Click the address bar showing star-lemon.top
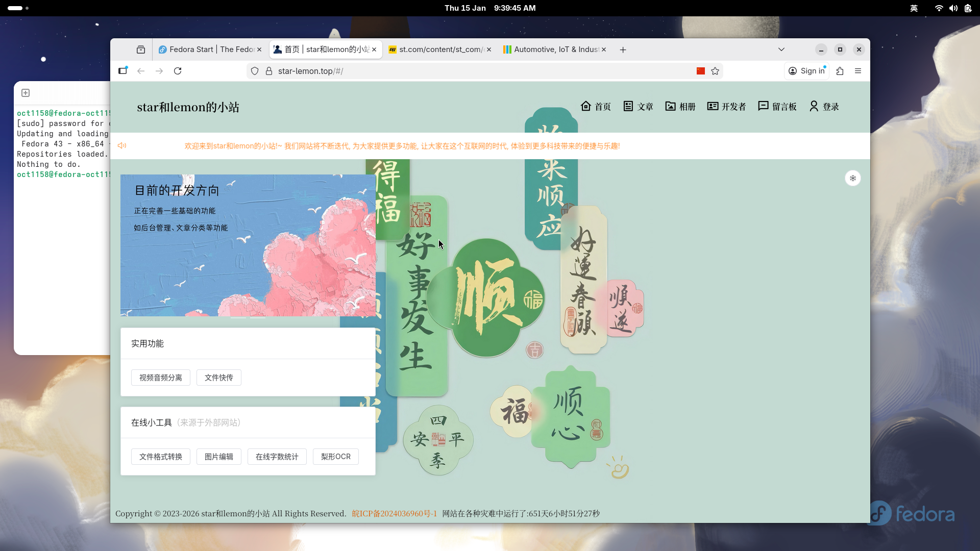Image resolution: width=980 pixels, height=551 pixels. [x=459, y=71]
